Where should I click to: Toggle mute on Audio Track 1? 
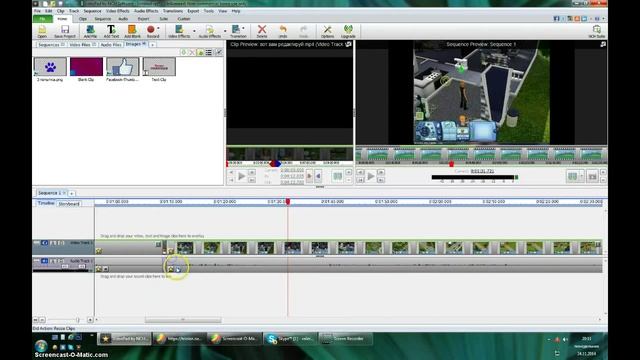44,261
